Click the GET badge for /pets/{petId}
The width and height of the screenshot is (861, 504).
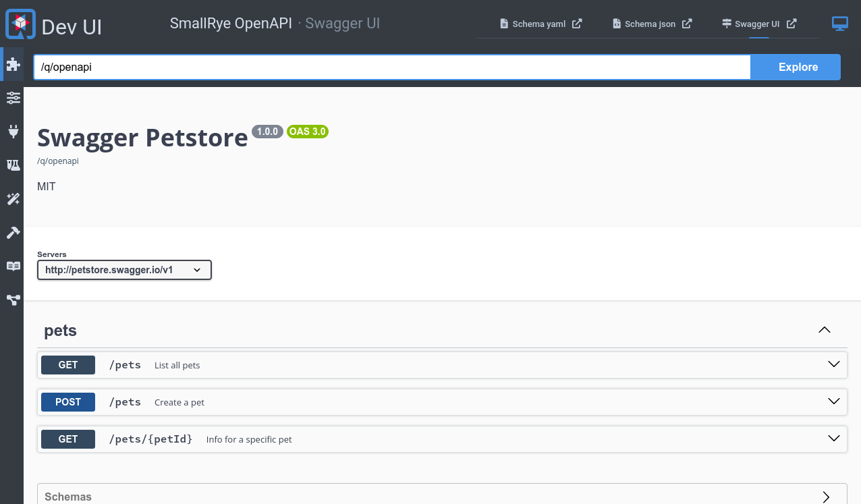tap(68, 439)
